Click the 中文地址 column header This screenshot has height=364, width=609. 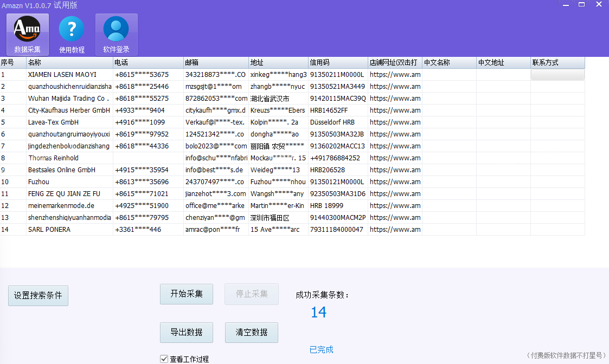503,62
